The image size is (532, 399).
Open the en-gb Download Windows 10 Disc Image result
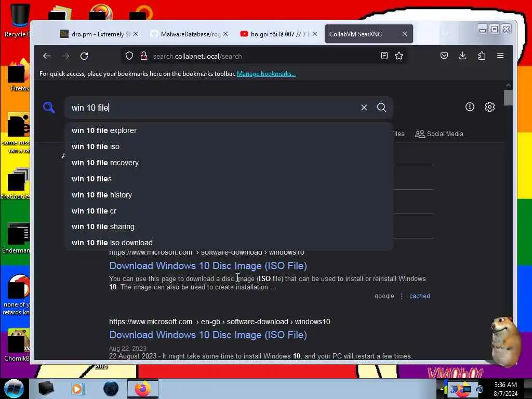pos(208,335)
